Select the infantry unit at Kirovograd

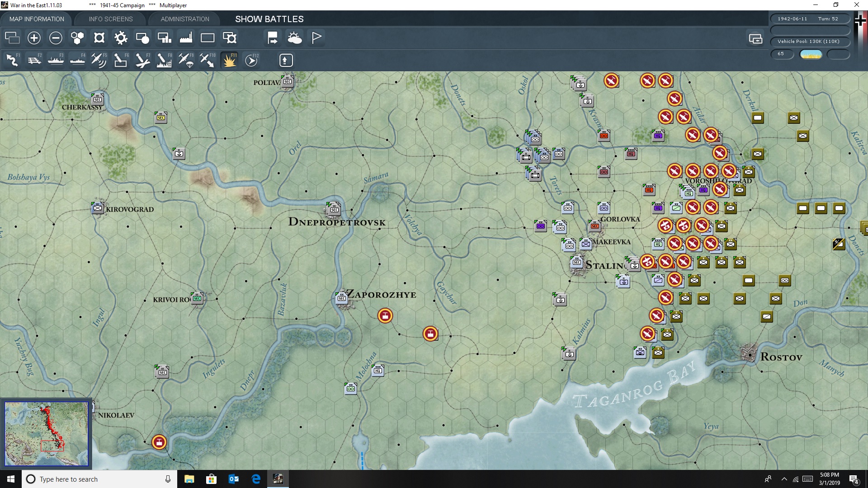pos(98,208)
